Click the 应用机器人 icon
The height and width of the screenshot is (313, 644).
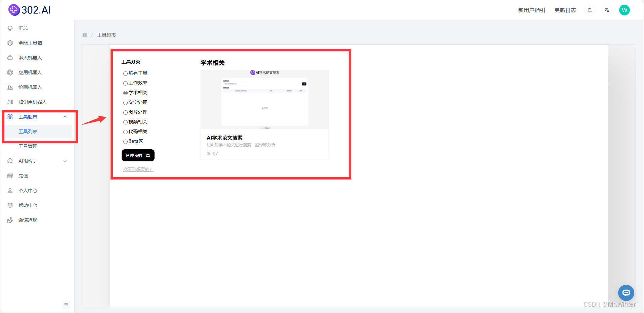tap(10, 72)
